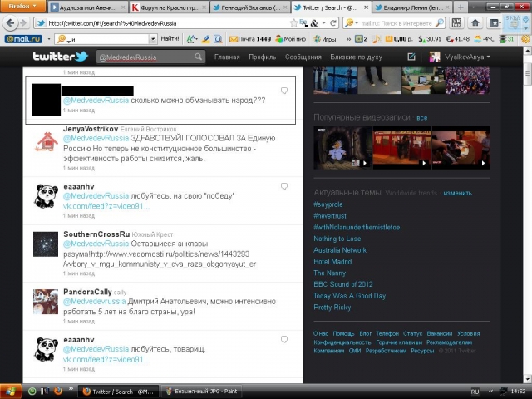The width and height of the screenshot is (532, 399).
Task: Click the browser forward arrow
Action: 23,23
